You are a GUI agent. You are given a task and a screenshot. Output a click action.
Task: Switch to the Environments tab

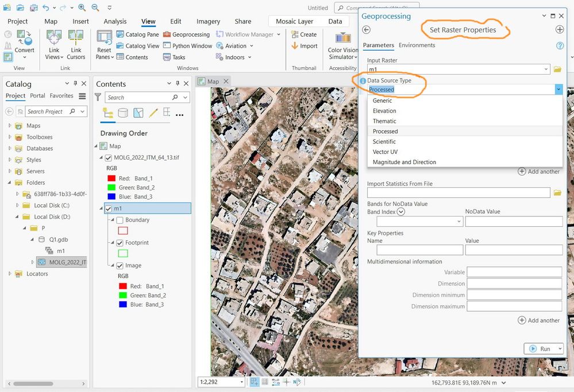[417, 45]
